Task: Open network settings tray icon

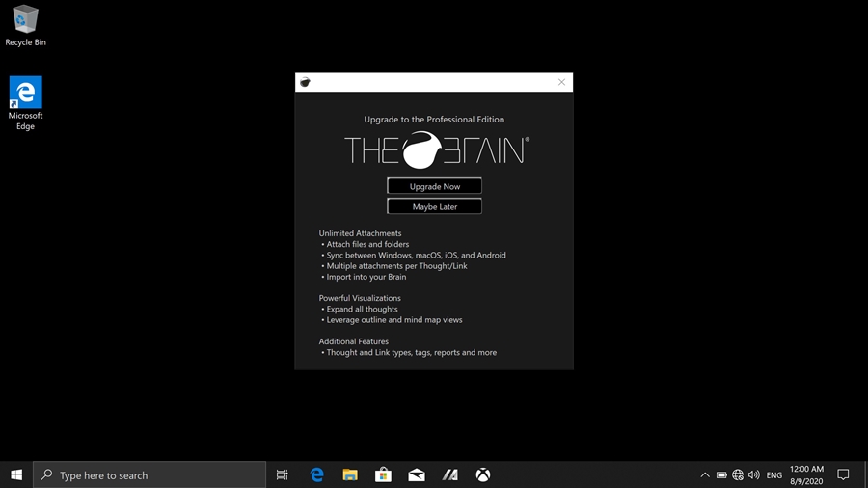Action: 738,474
